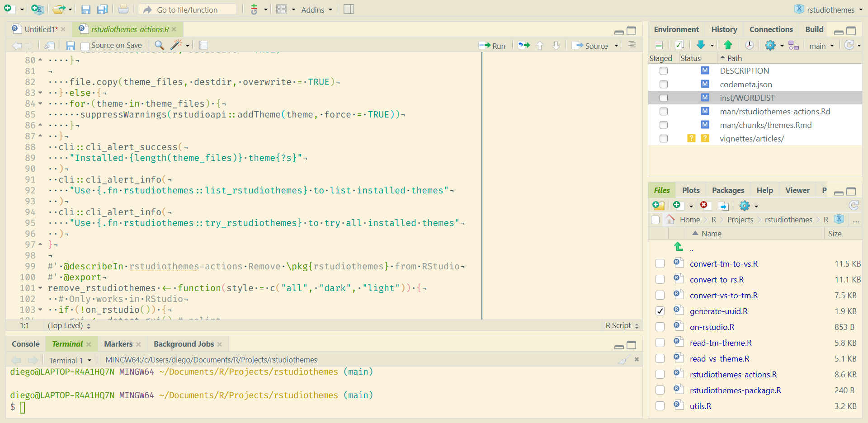868x423 pixels.
Task: Open the Addins dropdown menu
Action: (x=316, y=9)
